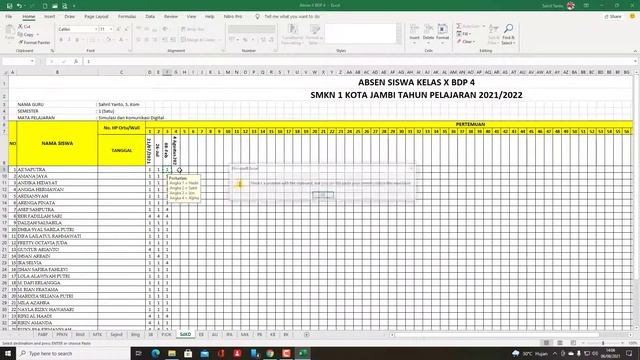Click the Share button
The image size is (640, 360).
(x=613, y=17)
